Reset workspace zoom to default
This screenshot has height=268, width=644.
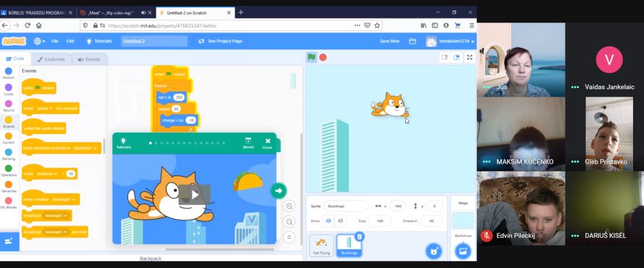[289, 237]
